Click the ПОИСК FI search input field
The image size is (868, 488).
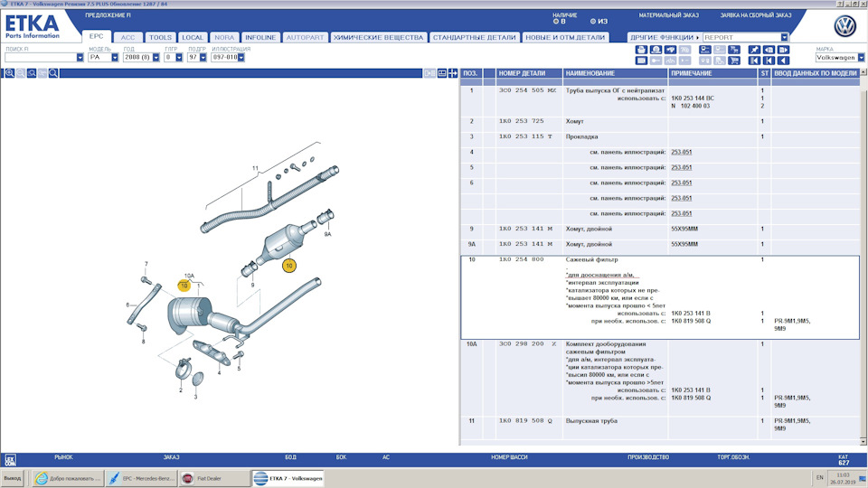point(41,58)
